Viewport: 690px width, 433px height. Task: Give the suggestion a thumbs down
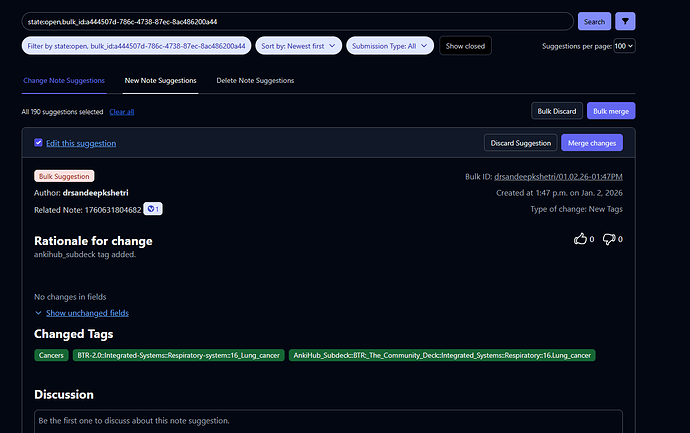[608, 239]
